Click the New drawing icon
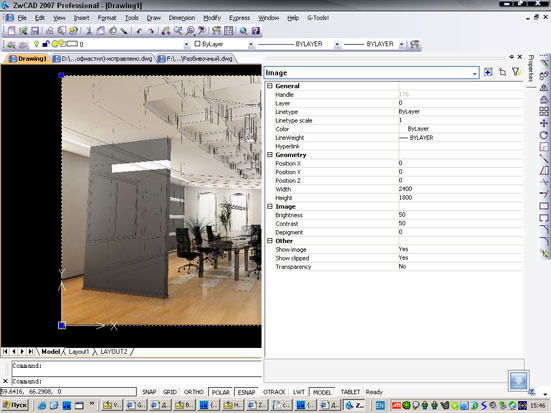551x413 pixels. [x=11, y=31]
